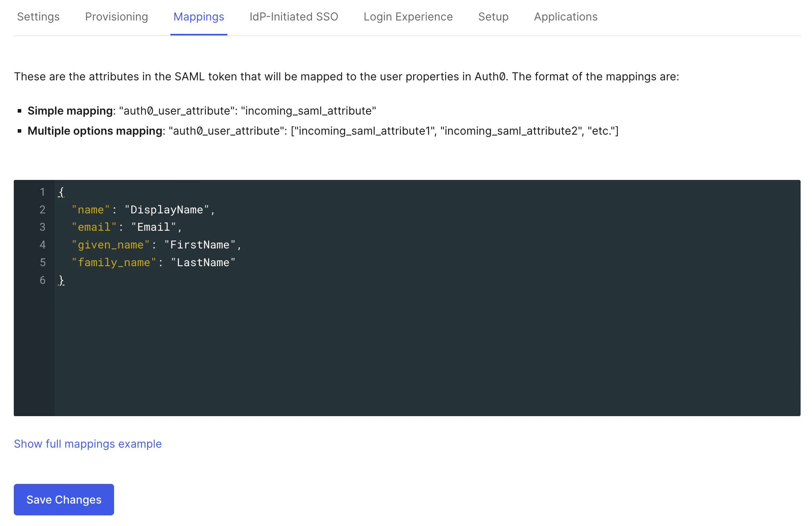This screenshot has width=812, height=526.
Task: Click the "Email" value in editor
Action: point(154,227)
